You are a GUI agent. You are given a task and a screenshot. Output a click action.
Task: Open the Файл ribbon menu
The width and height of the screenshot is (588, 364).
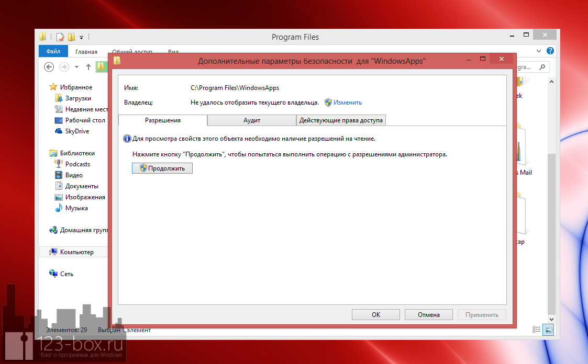(x=53, y=51)
